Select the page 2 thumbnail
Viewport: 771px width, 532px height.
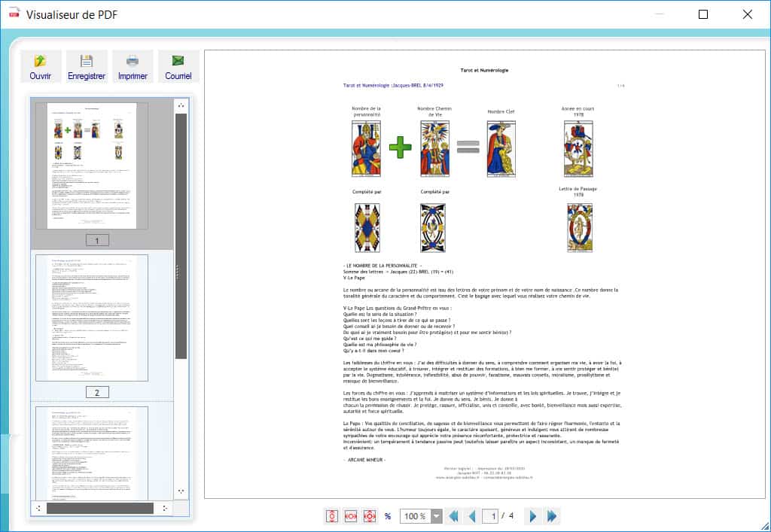[x=91, y=318]
